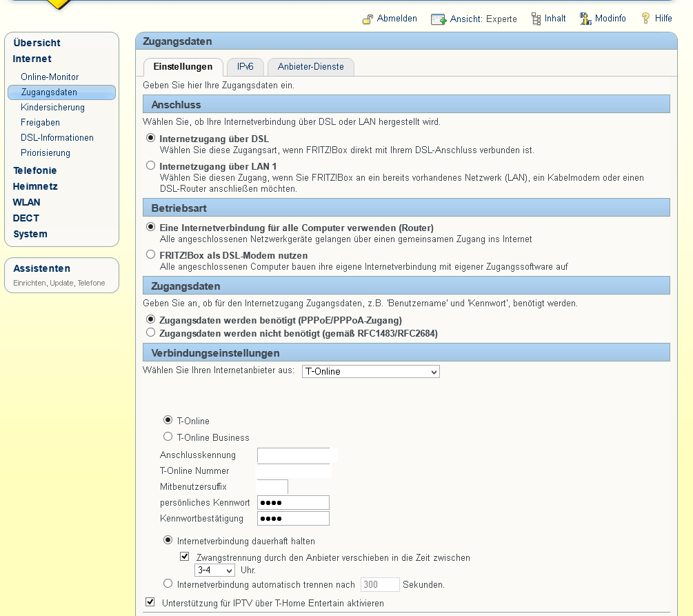The image size is (693, 616).
Task: Open the Internetanbieter T-Online dropdown
Action: 371,371
